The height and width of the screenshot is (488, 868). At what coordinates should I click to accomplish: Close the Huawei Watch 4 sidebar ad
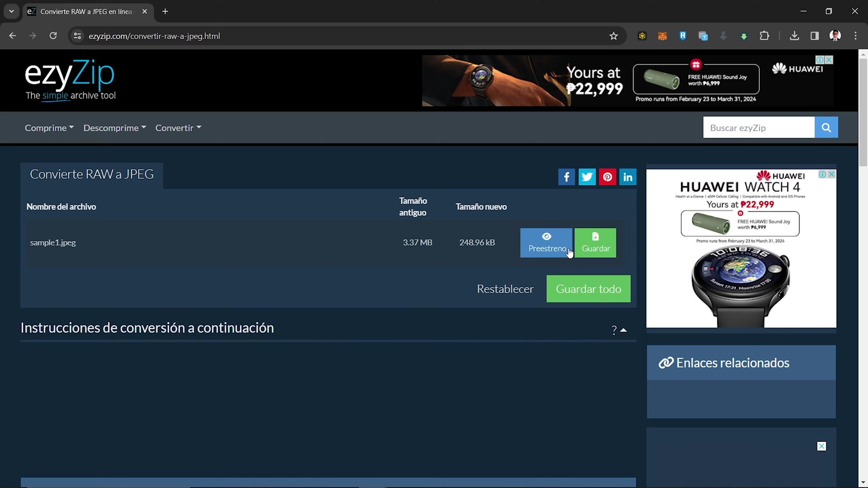coord(831,174)
